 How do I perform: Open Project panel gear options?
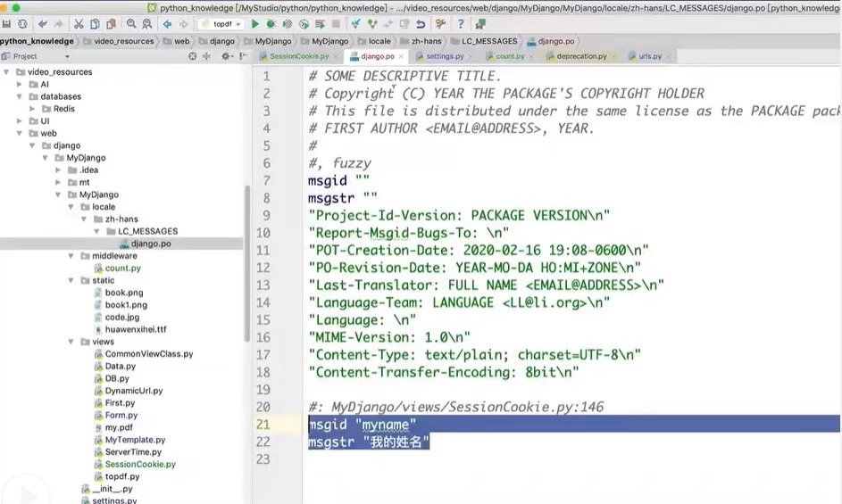pos(226,56)
